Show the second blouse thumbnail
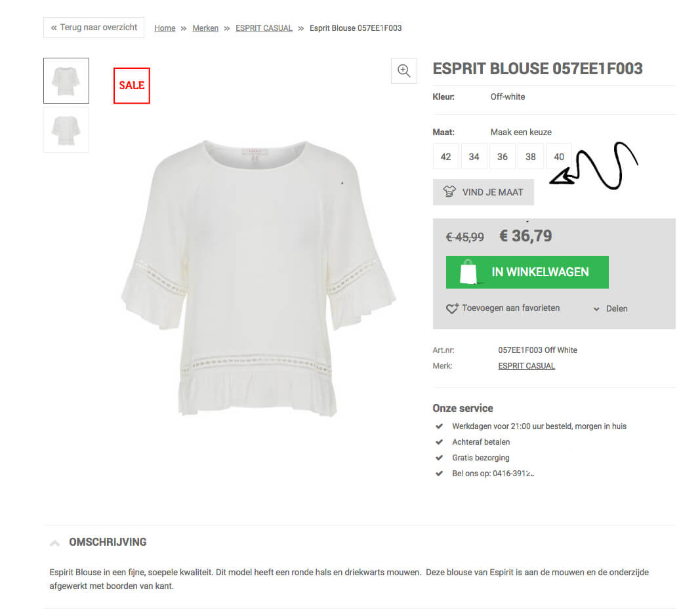The height and width of the screenshot is (610, 700). [66, 130]
